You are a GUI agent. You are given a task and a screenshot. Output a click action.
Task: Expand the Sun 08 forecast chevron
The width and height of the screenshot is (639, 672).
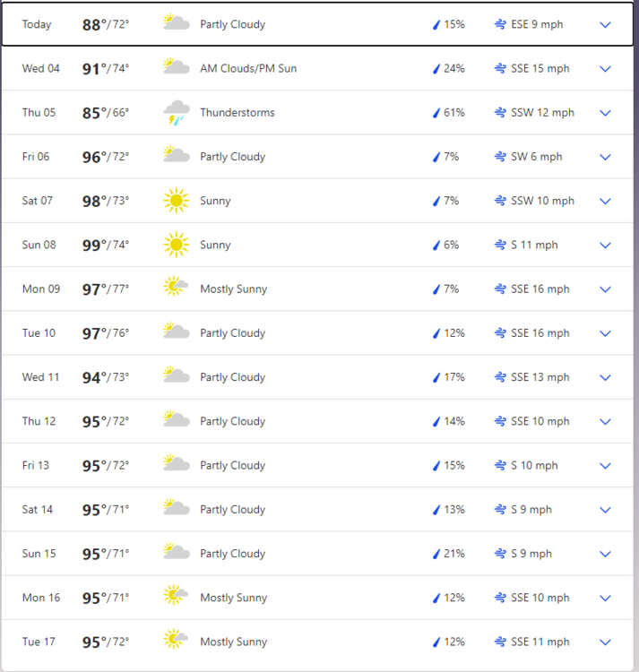(605, 246)
